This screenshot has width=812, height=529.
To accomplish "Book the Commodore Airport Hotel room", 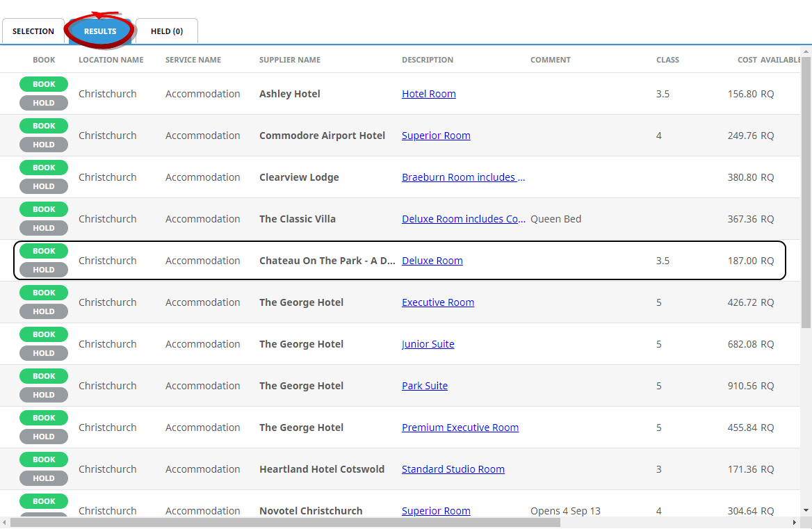I will [44, 126].
